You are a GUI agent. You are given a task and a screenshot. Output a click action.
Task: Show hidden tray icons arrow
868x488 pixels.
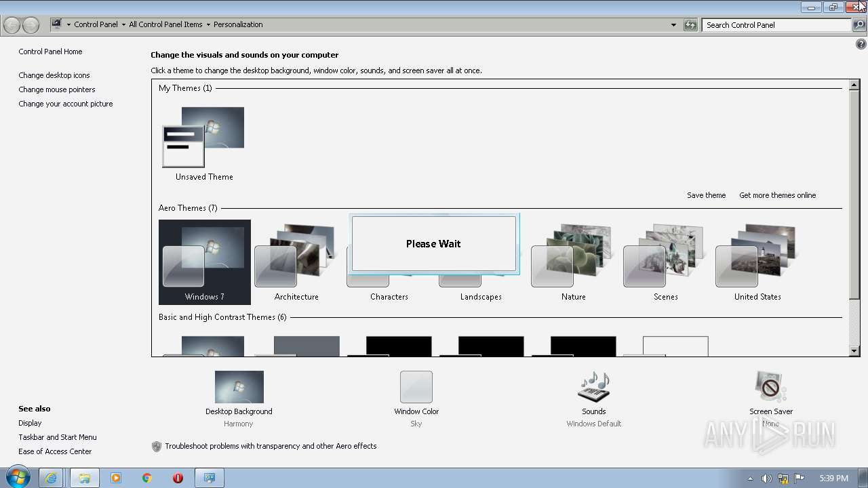[750, 479]
